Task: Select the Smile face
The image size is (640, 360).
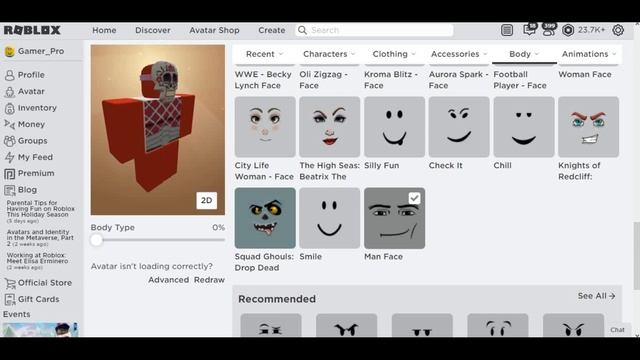Action: (x=329, y=218)
